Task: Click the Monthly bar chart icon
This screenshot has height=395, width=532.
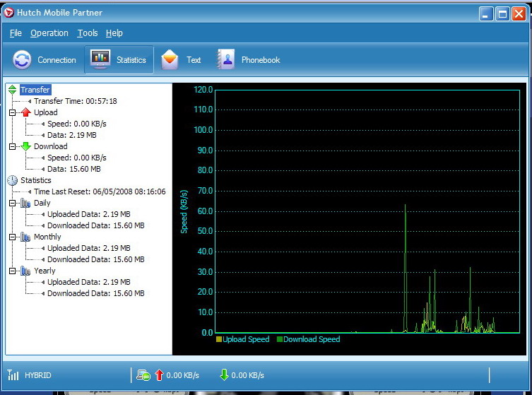Action: (x=25, y=237)
